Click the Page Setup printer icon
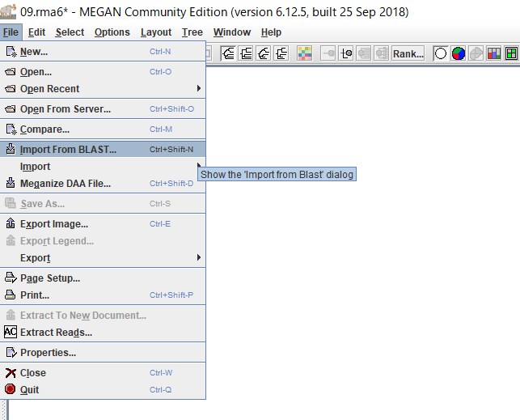Viewport: 520px width, 420px height. click(x=11, y=278)
